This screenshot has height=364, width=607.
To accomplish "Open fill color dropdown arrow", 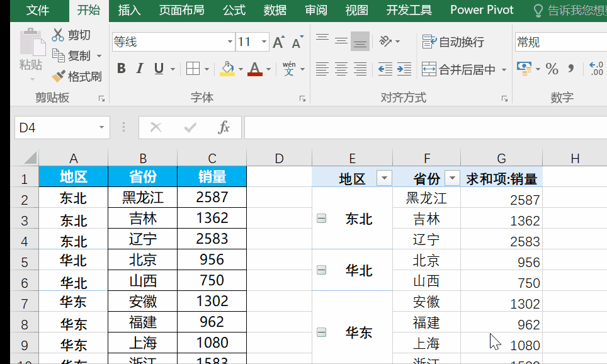I will pos(241,69).
